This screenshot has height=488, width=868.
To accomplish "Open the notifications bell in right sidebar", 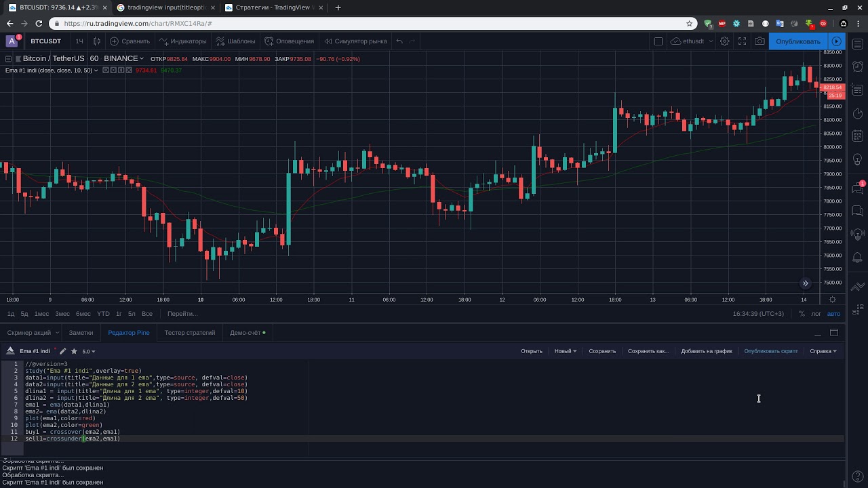I will (x=857, y=258).
